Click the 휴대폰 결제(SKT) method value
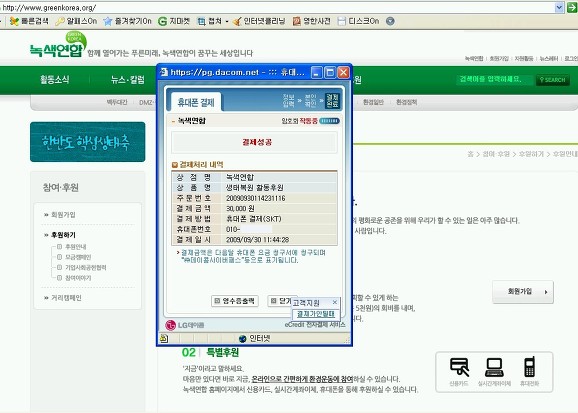Image resolution: width=578 pixels, height=413 pixels. 254,219
